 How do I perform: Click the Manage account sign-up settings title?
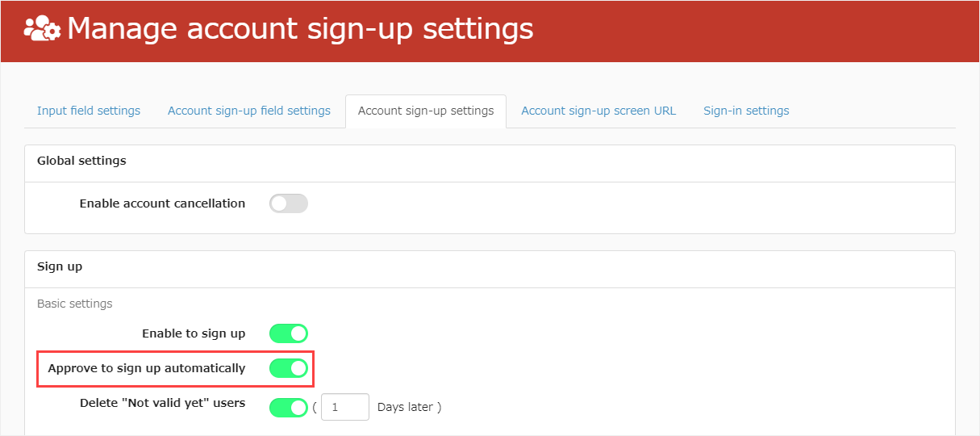pos(300,29)
